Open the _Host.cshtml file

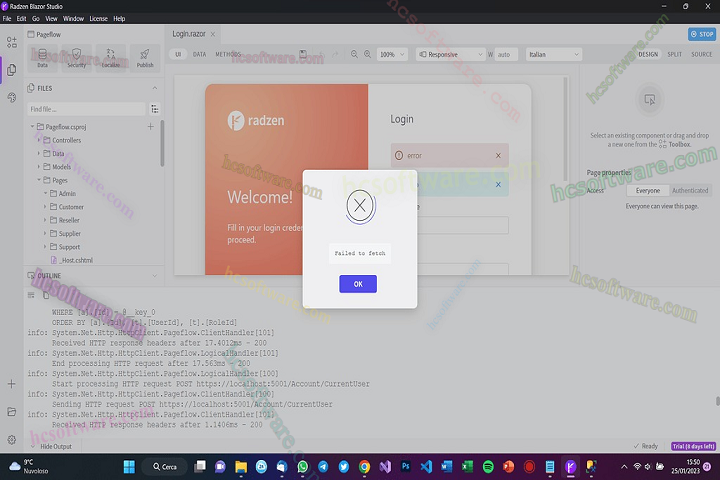[76, 260]
